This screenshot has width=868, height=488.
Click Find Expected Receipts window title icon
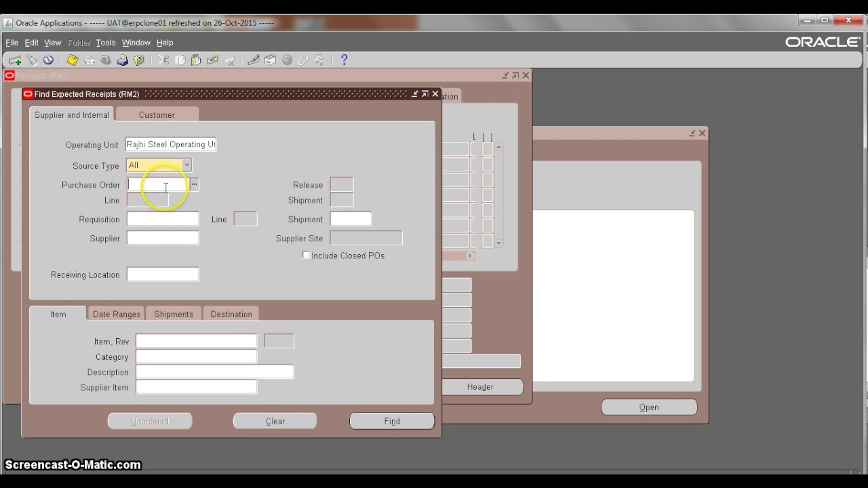(x=28, y=94)
